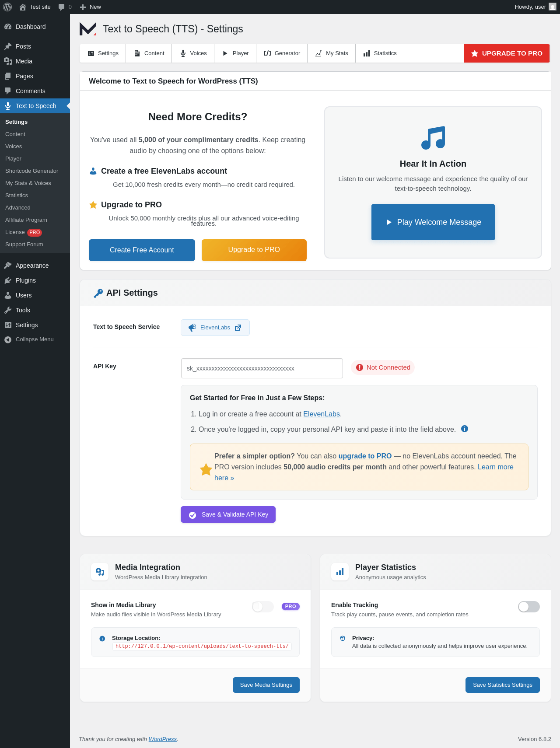This screenshot has height=748, width=560.
Task: Open Pages in sidebar
Action: (x=35, y=76)
